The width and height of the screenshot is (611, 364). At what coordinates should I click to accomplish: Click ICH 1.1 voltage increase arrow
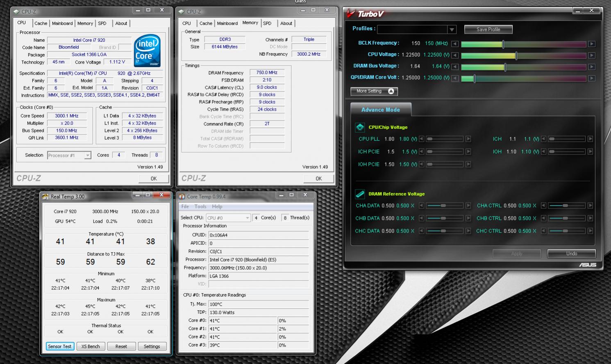pos(590,139)
